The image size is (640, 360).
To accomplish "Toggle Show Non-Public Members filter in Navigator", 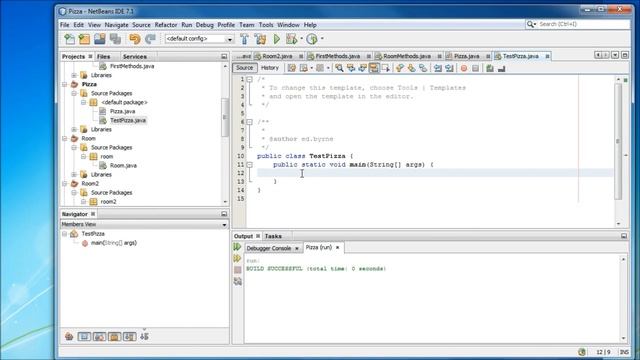I will coord(114,336).
